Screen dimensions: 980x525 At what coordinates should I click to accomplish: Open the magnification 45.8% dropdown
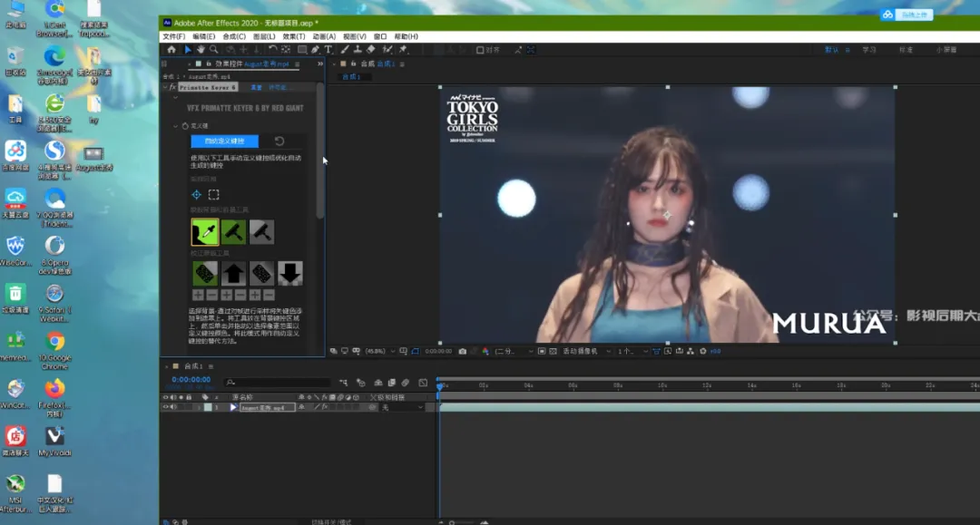click(380, 352)
